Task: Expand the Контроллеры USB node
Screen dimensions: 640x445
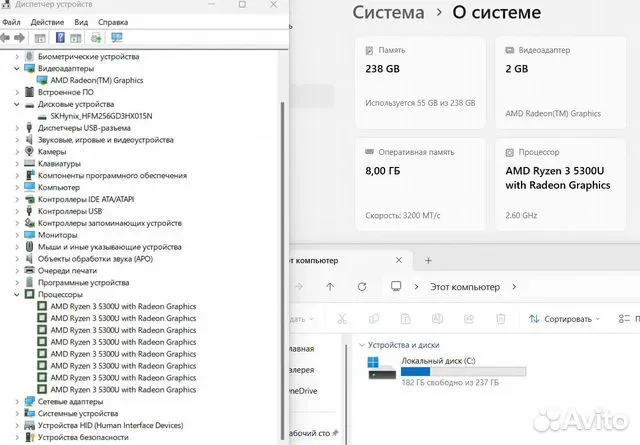Action: (17, 211)
